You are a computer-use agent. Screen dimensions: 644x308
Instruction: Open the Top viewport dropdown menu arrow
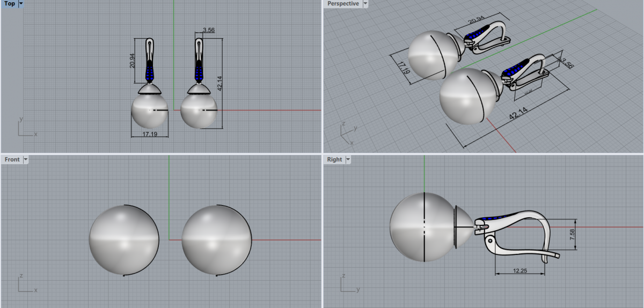click(21, 4)
